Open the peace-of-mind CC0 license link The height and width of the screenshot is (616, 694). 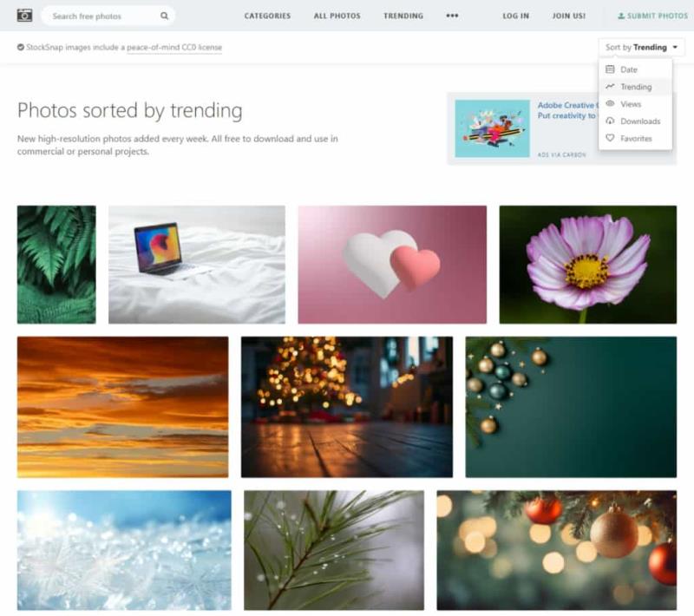click(x=174, y=48)
